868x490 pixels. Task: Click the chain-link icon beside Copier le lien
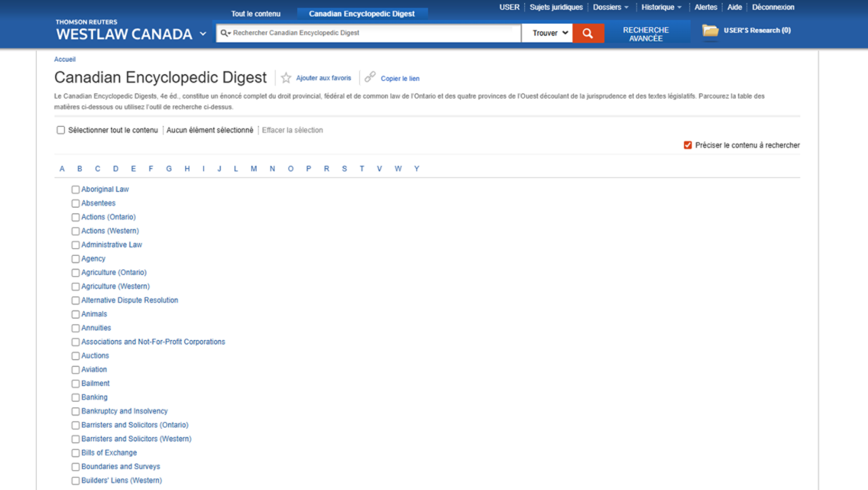point(370,77)
